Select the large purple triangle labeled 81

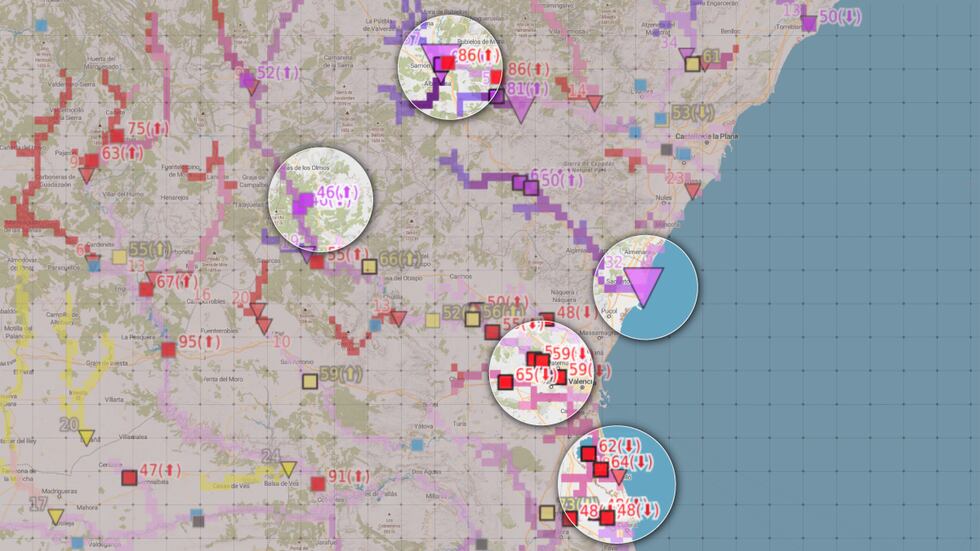coord(519,108)
